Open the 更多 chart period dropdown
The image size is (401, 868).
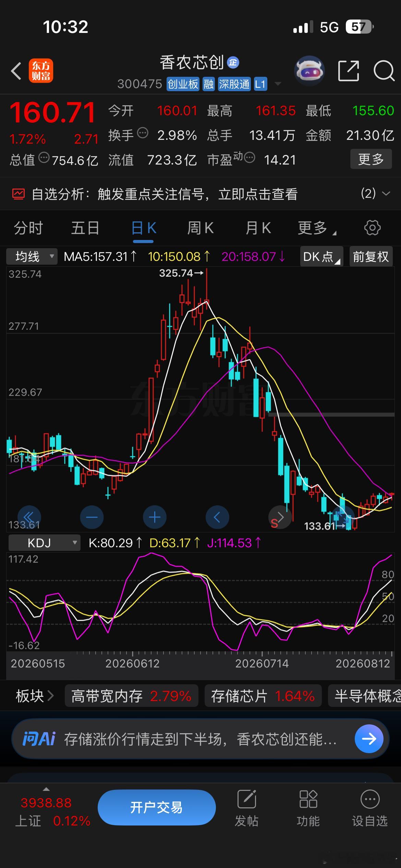317,228
